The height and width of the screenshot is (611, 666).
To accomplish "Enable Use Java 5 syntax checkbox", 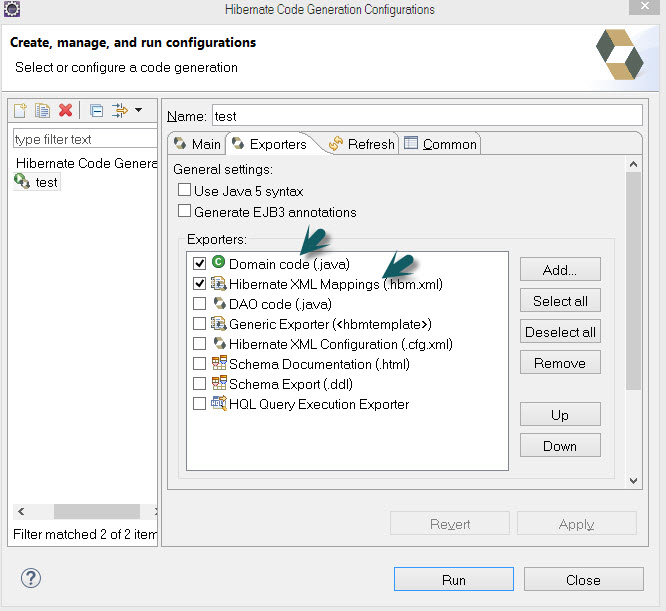I will point(184,191).
